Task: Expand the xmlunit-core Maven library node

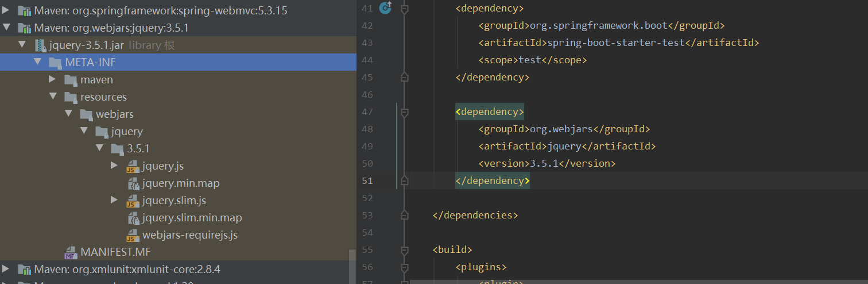Action: (6, 269)
